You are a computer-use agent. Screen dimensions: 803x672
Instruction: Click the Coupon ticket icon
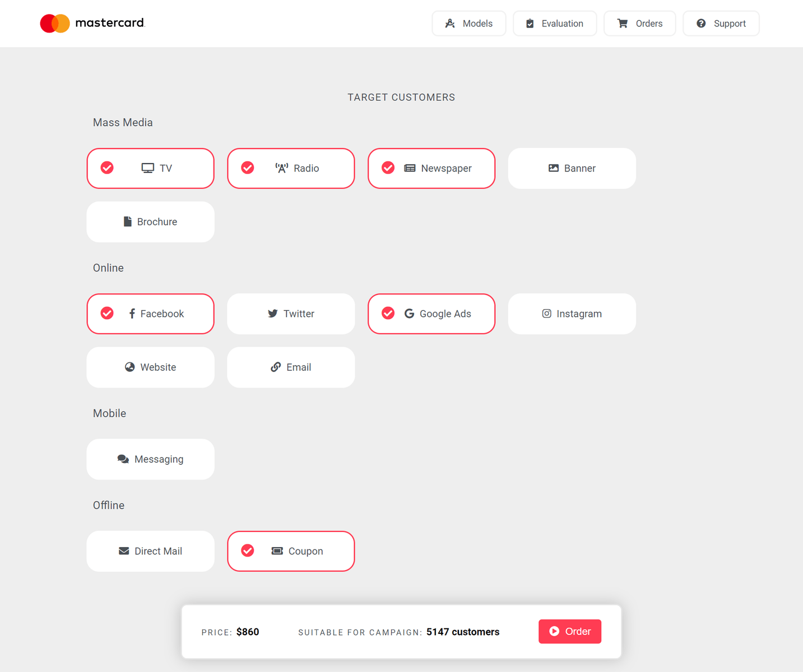(x=277, y=551)
